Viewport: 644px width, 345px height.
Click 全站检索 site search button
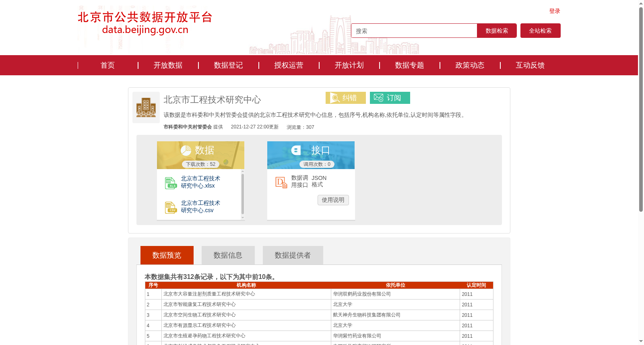[541, 31]
